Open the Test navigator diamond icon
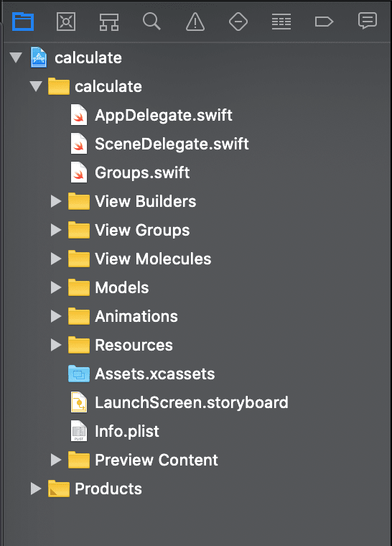The width and height of the screenshot is (392, 546). tap(238, 22)
